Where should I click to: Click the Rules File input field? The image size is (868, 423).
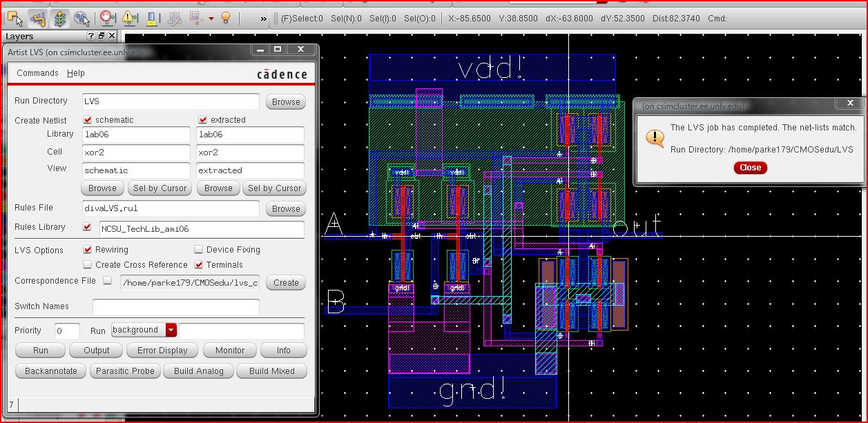click(171, 208)
